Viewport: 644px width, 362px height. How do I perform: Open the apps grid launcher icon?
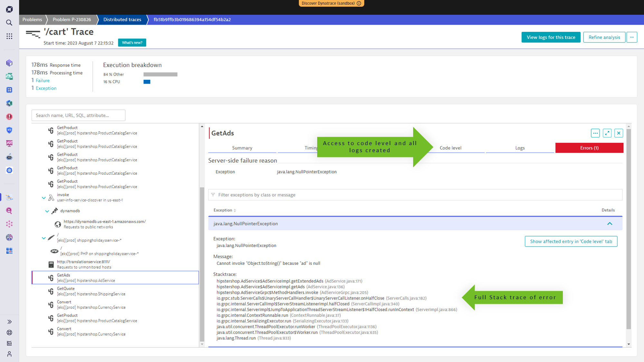pos(9,36)
